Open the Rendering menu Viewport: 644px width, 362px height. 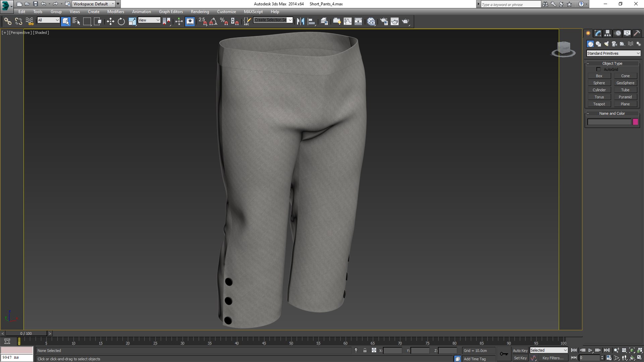200,12
